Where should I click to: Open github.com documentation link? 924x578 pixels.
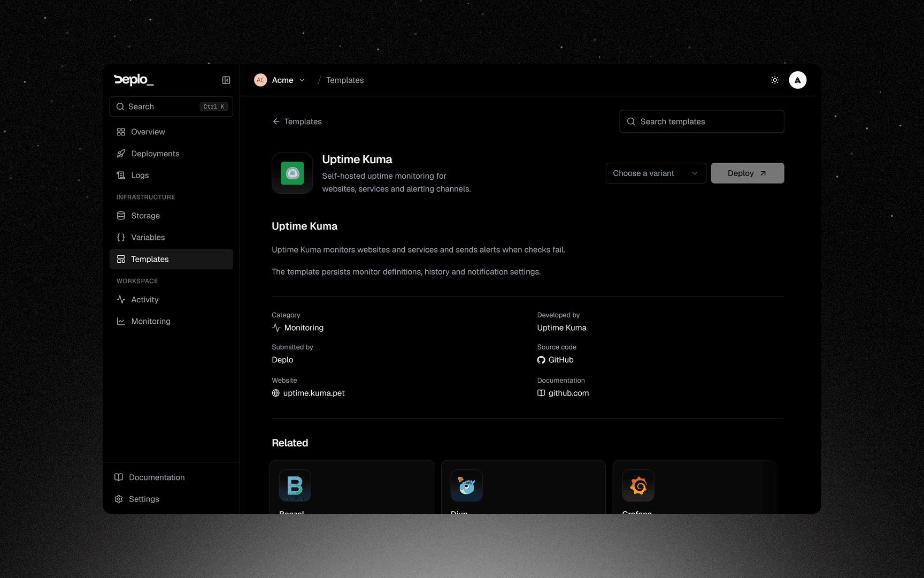click(x=563, y=393)
